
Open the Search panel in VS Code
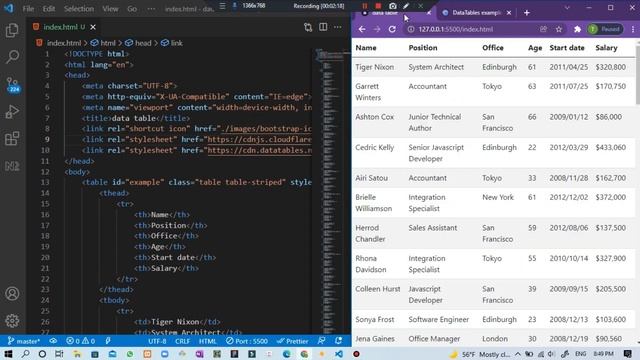click(x=12, y=57)
